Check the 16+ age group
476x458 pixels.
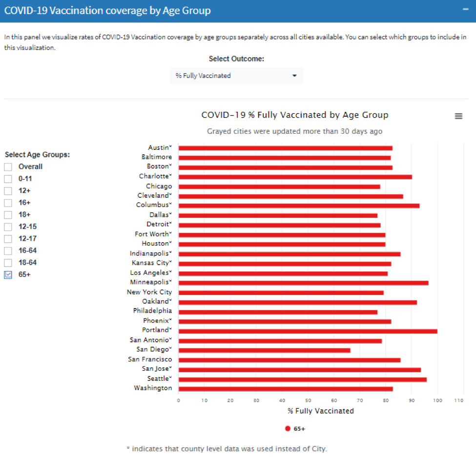[7, 203]
